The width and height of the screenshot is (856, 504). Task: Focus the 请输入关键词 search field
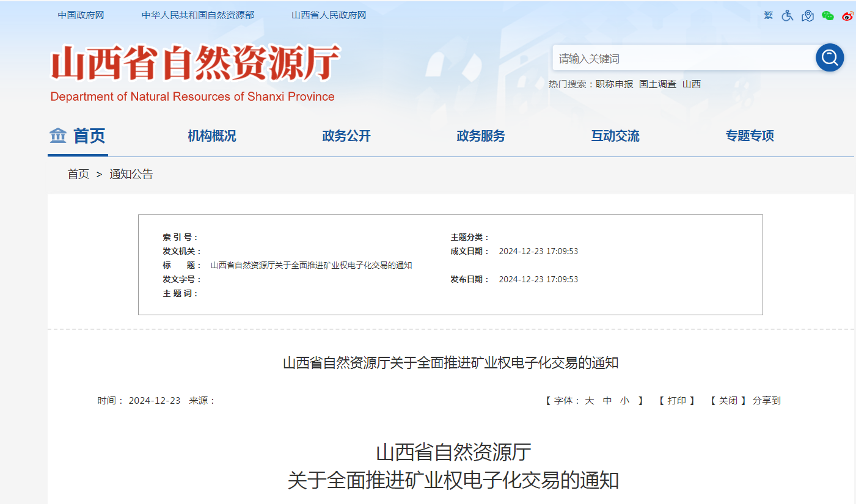click(681, 59)
